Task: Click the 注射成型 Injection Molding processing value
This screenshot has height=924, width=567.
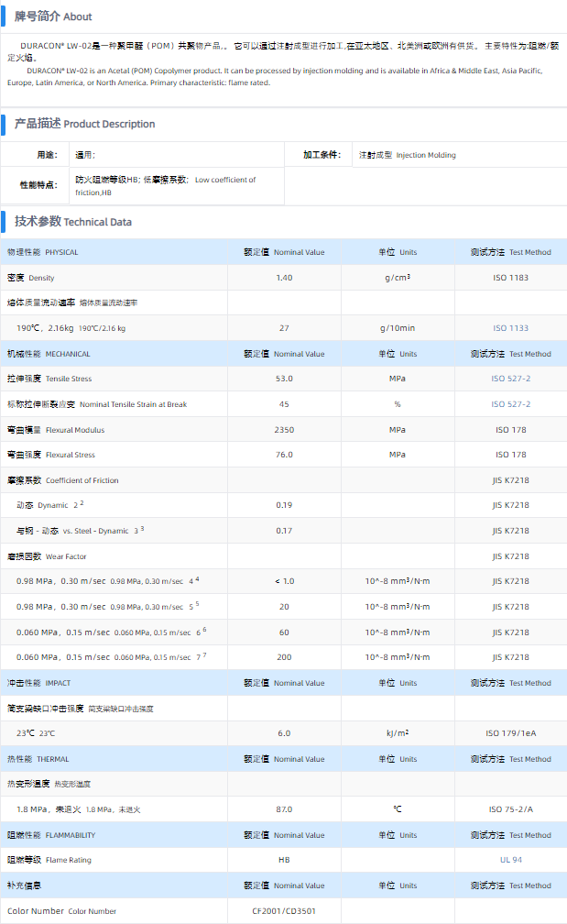Action: [x=407, y=156]
